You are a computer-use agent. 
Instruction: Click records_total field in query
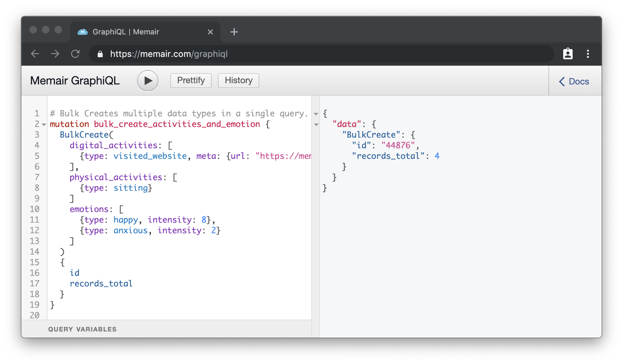101,284
